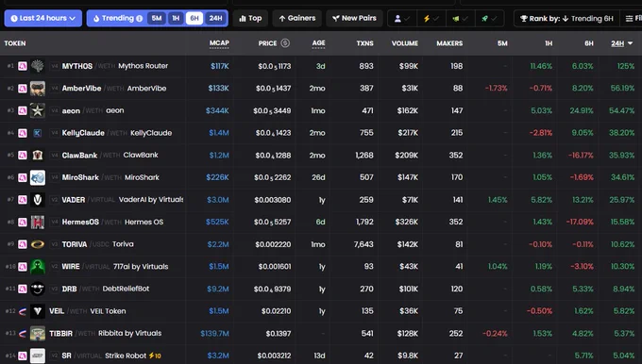Click the DEX icon in VEIL row
The height and width of the screenshot is (364, 642).
pyautogui.click(x=23, y=311)
